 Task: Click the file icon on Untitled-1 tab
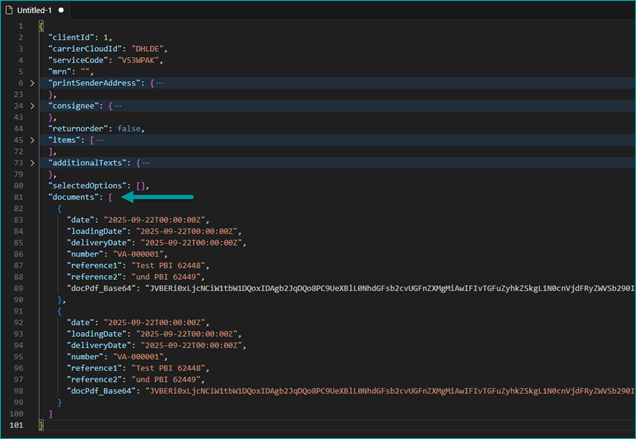click(9, 10)
